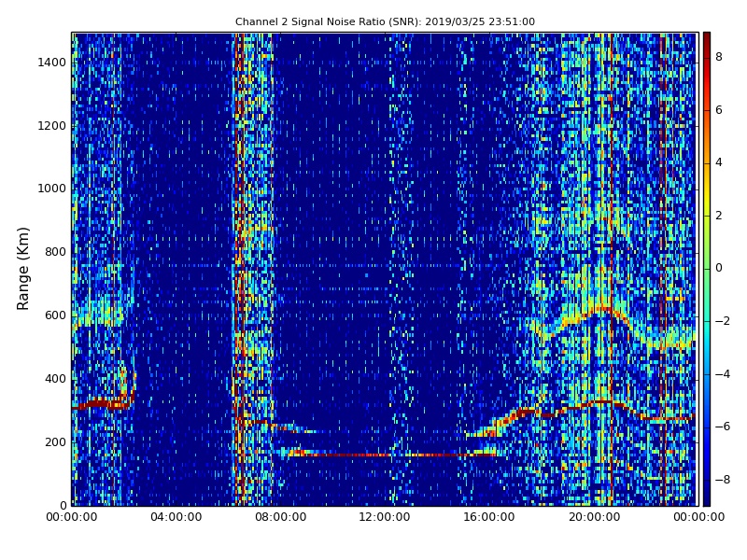
Task: Click the 600 range tick label
Action: [55, 315]
